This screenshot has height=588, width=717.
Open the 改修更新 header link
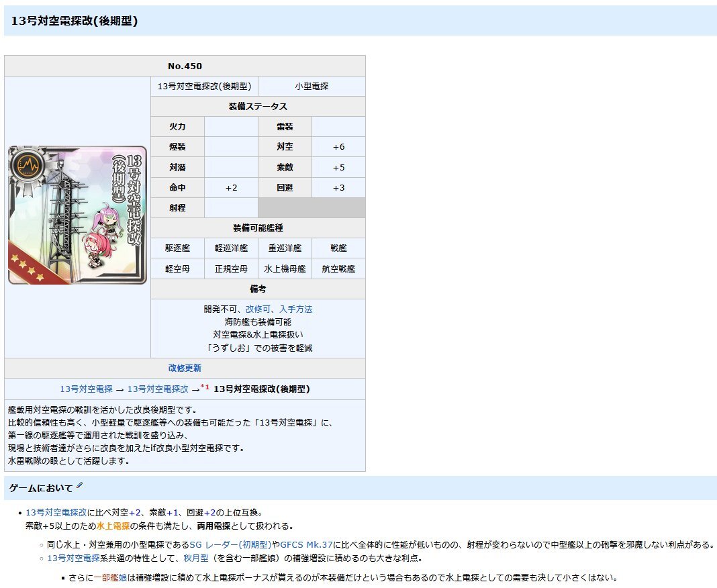185,368
